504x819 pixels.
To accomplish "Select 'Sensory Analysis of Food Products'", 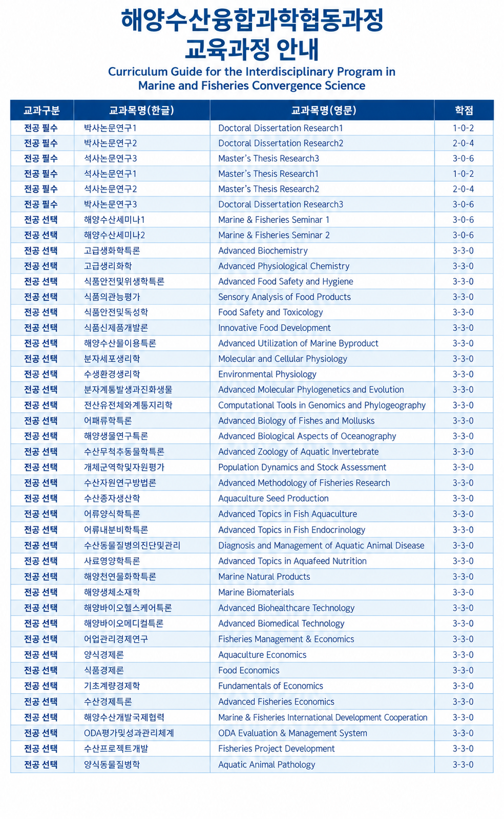I will point(284,297).
